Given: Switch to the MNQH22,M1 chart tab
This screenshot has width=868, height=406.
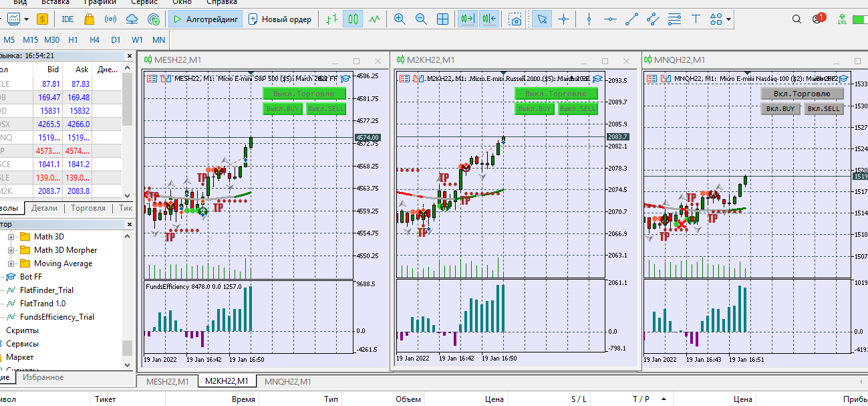Looking at the screenshot, I should point(288,381).
